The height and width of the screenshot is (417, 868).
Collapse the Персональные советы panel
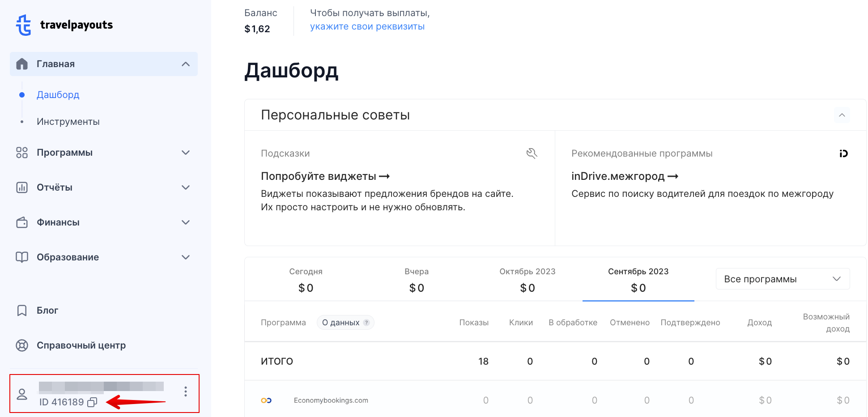point(842,115)
